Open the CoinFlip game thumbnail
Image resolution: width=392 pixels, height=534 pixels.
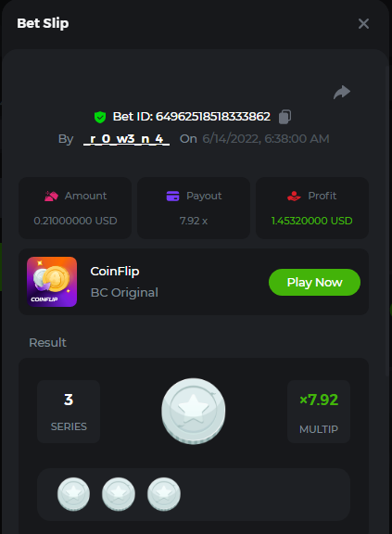(x=52, y=282)
